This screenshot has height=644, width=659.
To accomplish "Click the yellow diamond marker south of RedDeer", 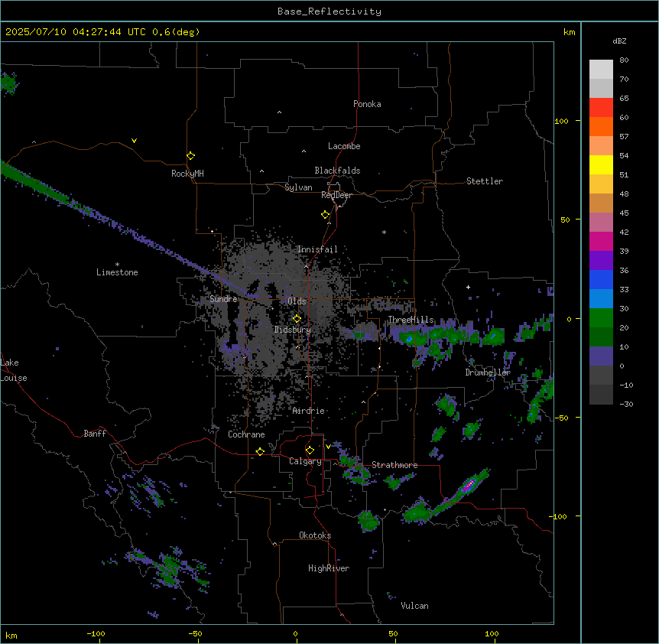I will (325, 215).
